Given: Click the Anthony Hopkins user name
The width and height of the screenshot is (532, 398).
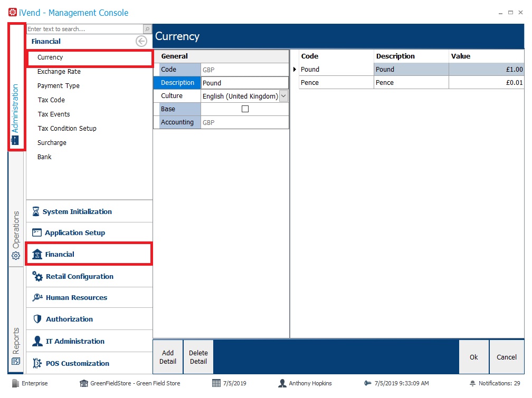Looking at the screenshot, I should pyautogui.click(x=310, y=383).
